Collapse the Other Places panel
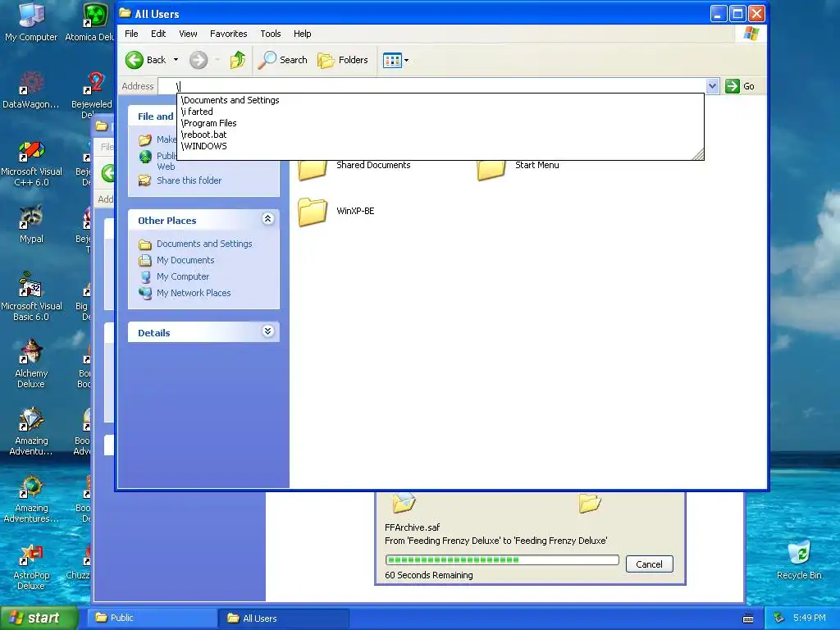This screenshot has height=630, width=840. (x=268, y=218)
